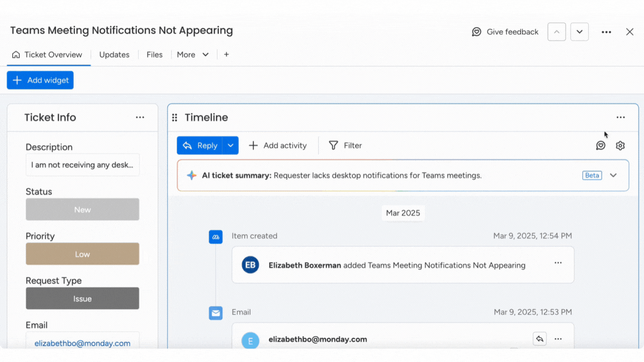Click Add activity in the timeline

point(278,145)
